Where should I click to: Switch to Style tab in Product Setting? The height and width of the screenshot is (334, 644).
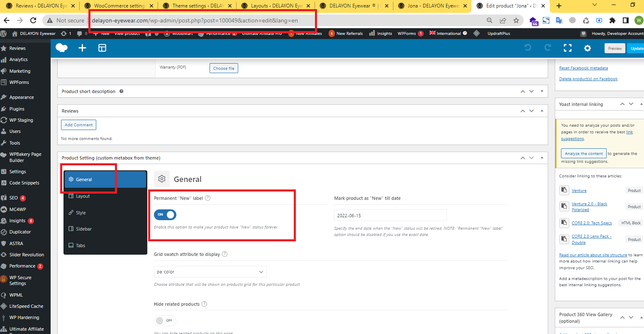tap(105, 213)
